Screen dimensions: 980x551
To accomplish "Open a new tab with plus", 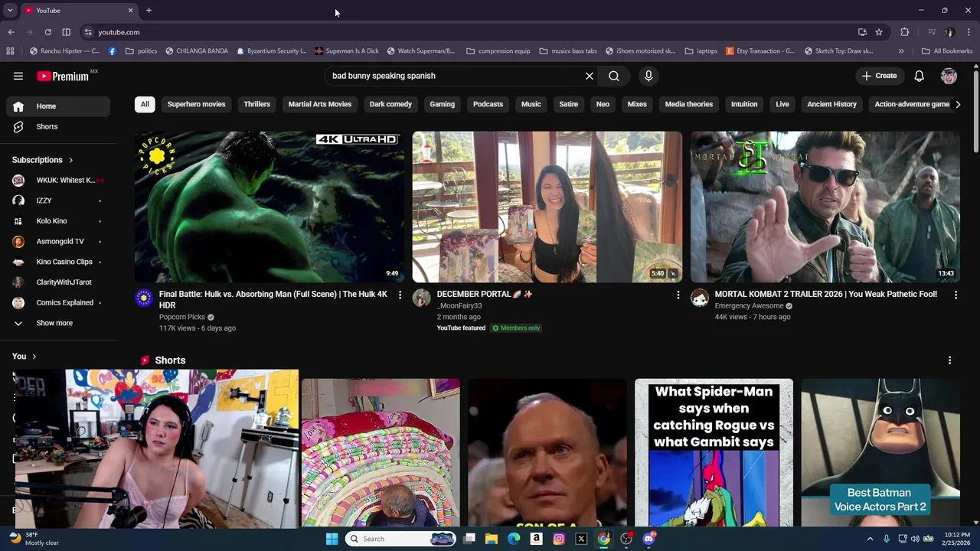I will coord(149,11).
